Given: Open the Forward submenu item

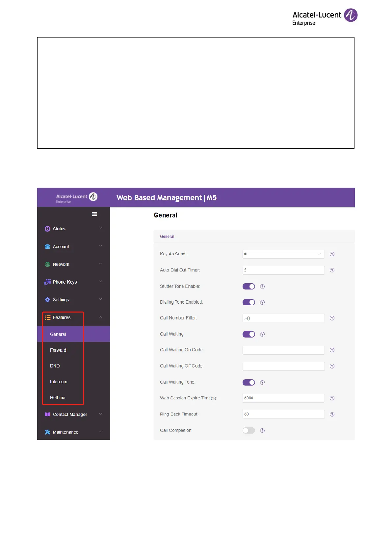Looking at the screenshot, I should (x=58, y=350).
